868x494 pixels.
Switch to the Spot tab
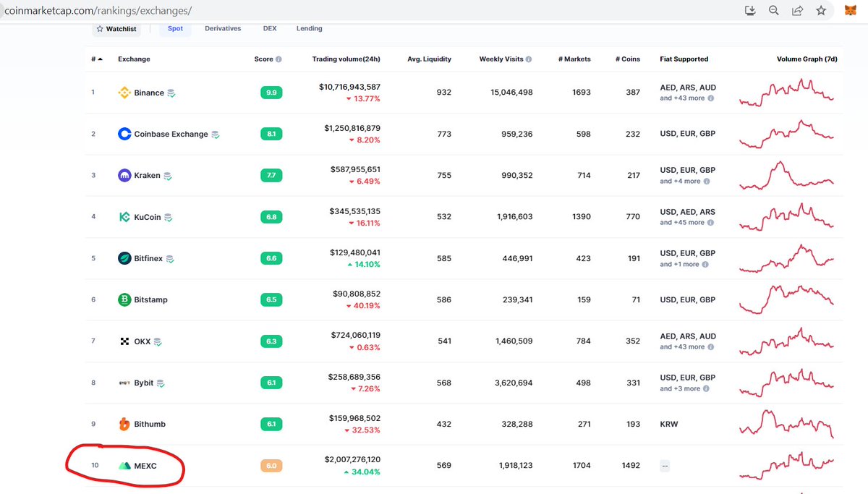pyautogui.click(x=175, y=29)
